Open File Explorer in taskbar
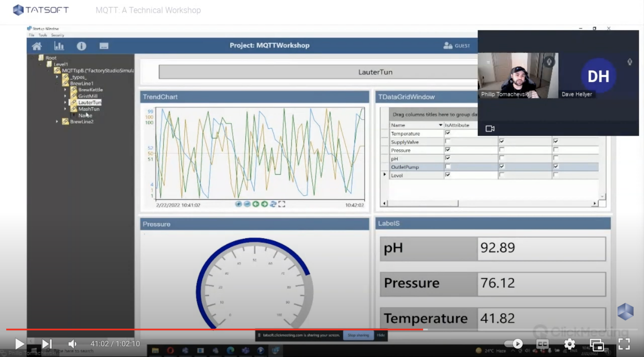Viewport: 644px width, 357px height. pos(155,351)
